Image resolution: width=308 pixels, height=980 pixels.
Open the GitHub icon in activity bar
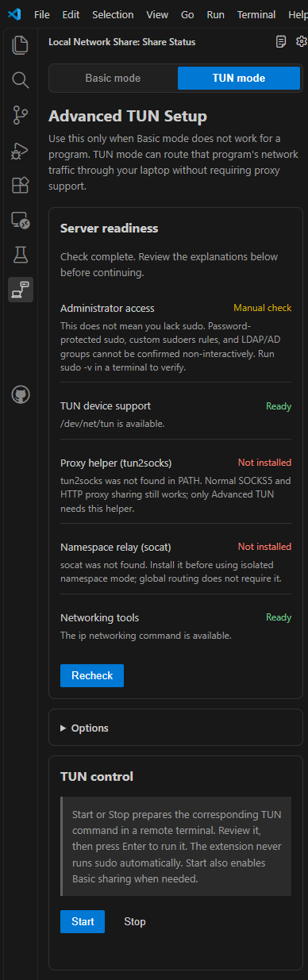tap(21, 394)
